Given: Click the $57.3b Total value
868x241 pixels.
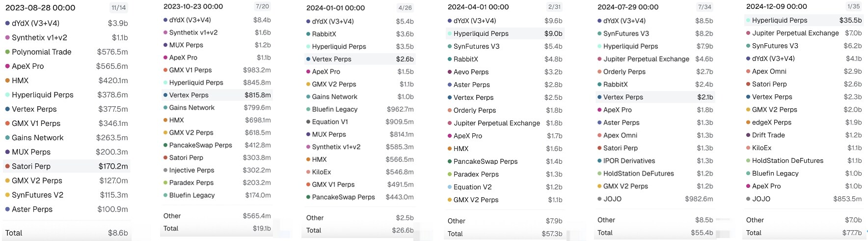Looking at the screenshot, I should point(552,234).
